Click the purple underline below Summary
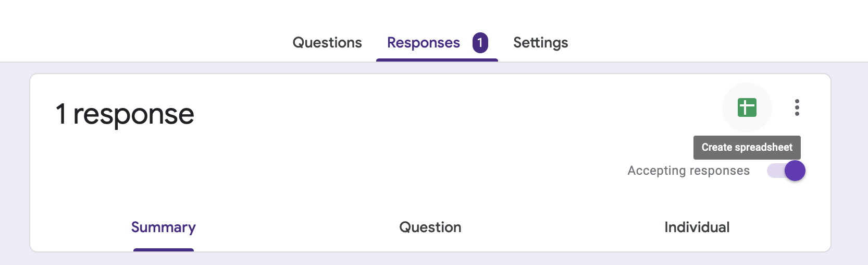This screenshot has width=868, height=265. click(164, 250)
